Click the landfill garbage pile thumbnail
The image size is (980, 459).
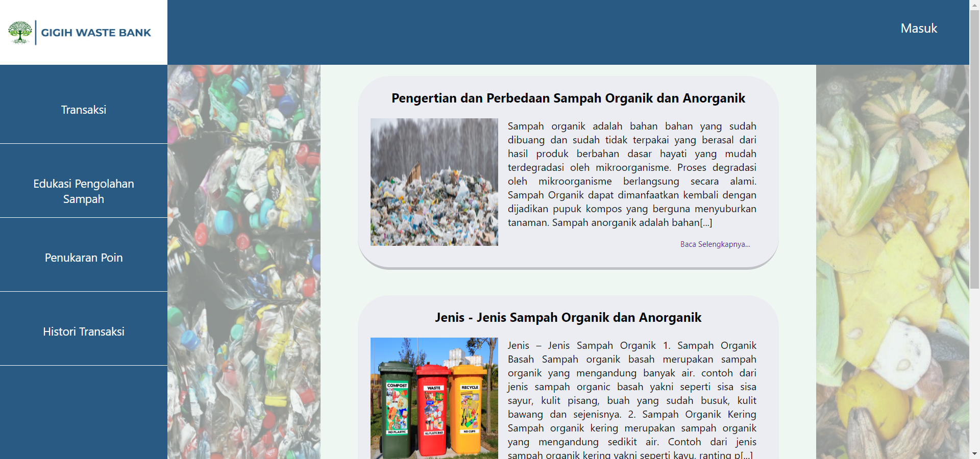coord(434,182)
